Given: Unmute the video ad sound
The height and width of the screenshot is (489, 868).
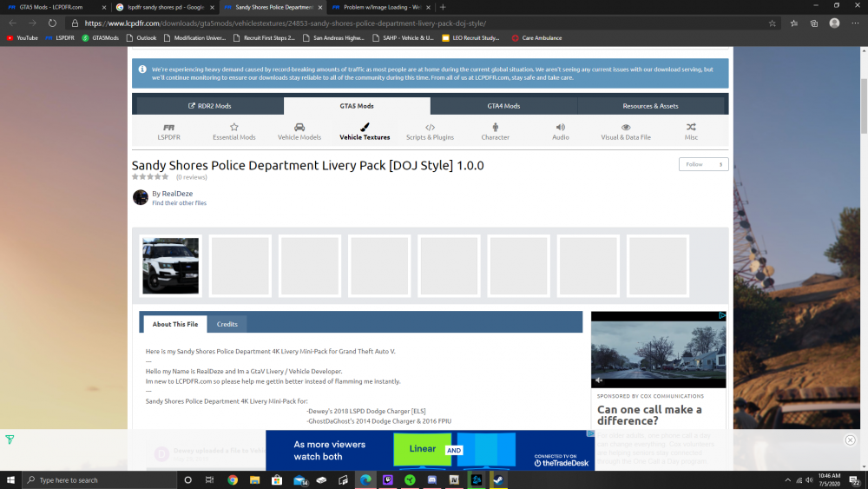Looking at the screenshot, I should (x=599, y=380).
